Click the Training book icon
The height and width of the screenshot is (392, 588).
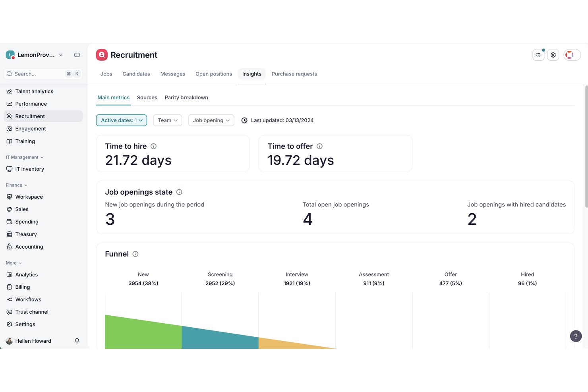click(x=9, y=141)
